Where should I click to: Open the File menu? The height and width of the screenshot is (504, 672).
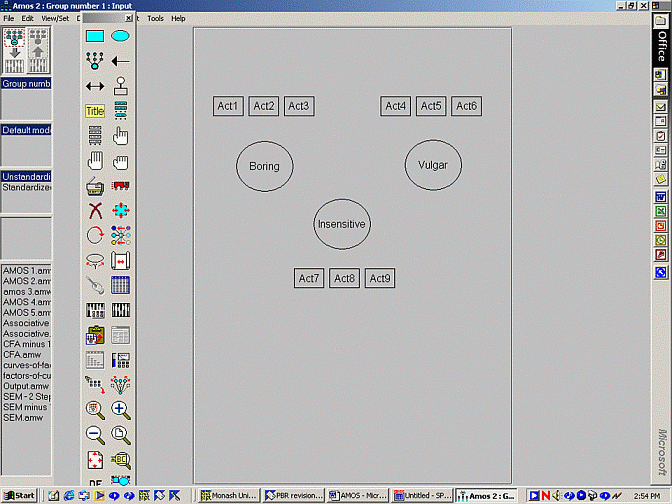pyautogui.click(x=9, y=19)
